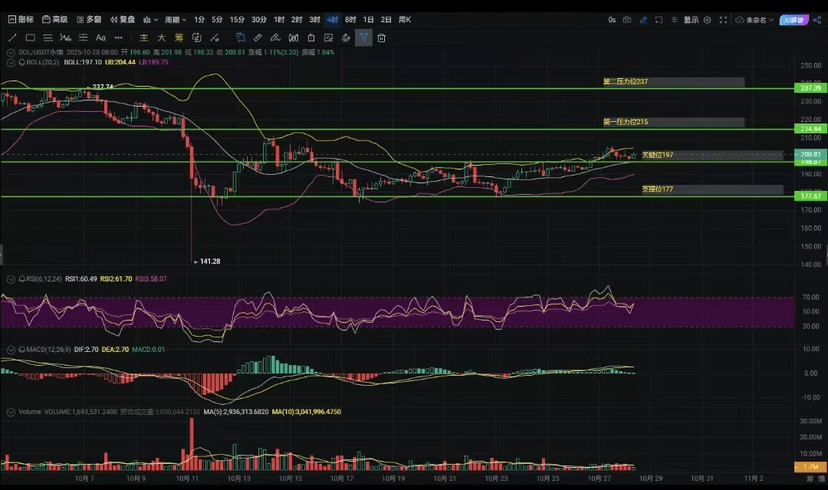Toggle the highlighted filter funnel tool
The image size is (828, 490).
click(x=363, y=38)
